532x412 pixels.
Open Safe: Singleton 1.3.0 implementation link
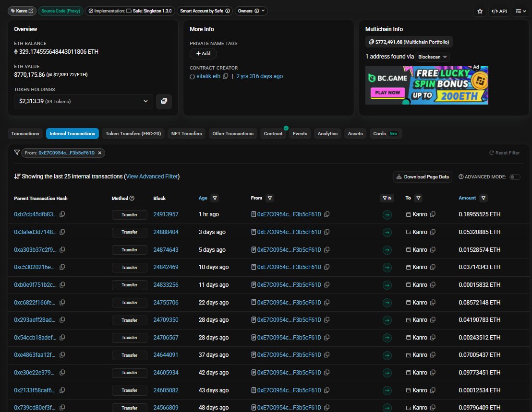[152, 11]
